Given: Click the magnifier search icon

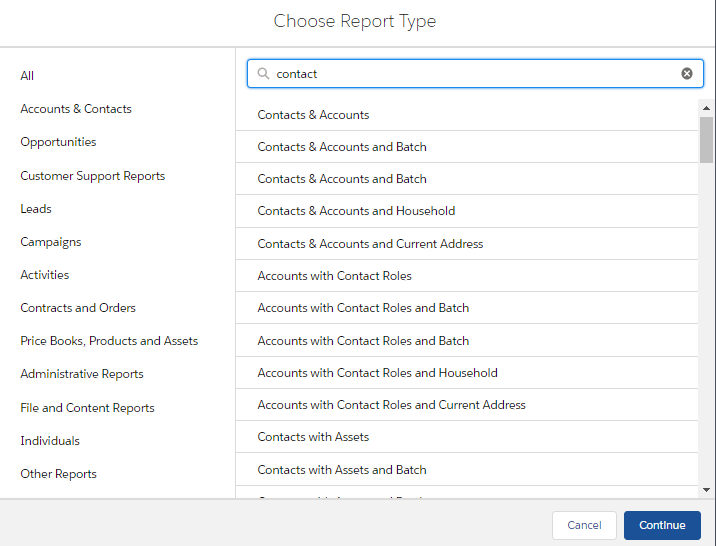Looking at the screenshot, I should click(263, 74).
